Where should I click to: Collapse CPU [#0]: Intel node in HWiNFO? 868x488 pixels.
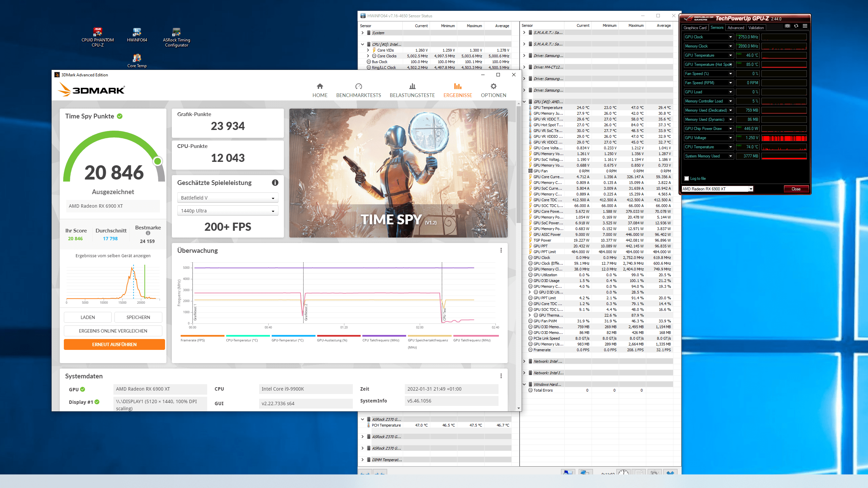click(362, 44)
